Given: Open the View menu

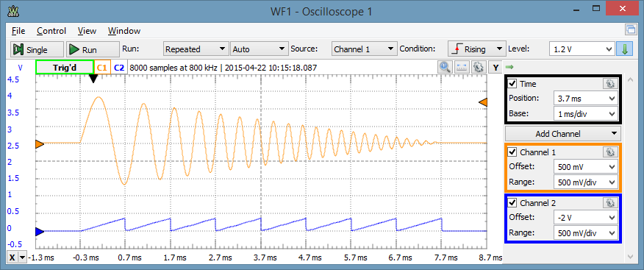Looking at the screenshot, I should click(x=87, y=31).
